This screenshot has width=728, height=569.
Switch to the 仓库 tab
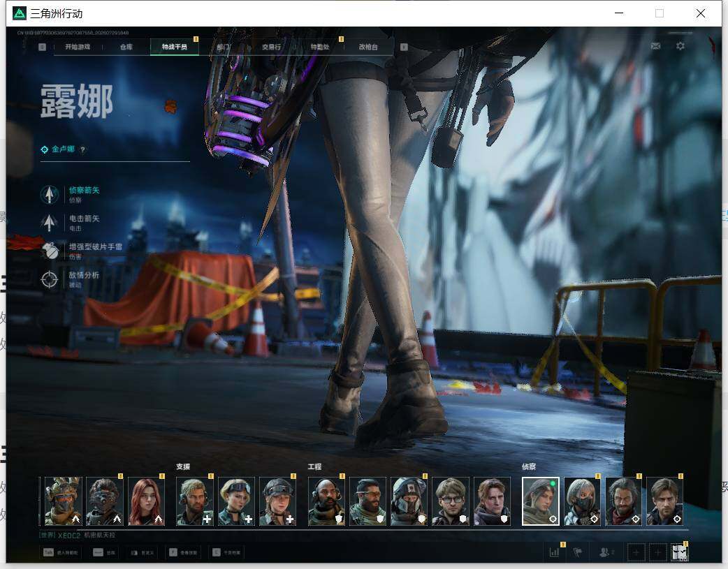[x=126, y=47]
